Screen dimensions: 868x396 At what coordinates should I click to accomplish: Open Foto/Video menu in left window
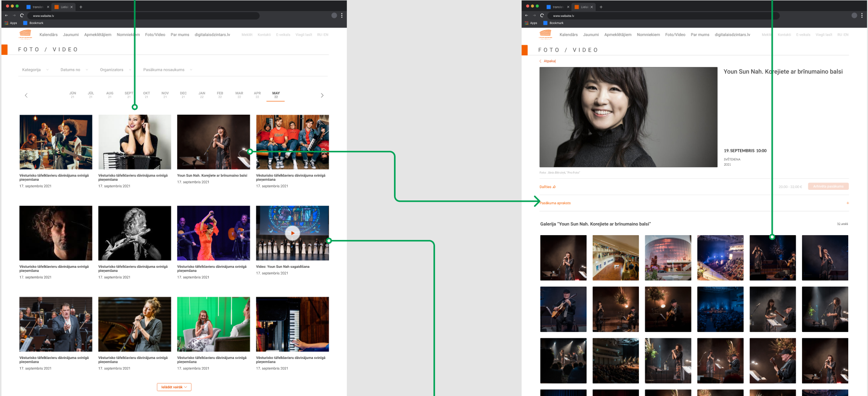155,35
